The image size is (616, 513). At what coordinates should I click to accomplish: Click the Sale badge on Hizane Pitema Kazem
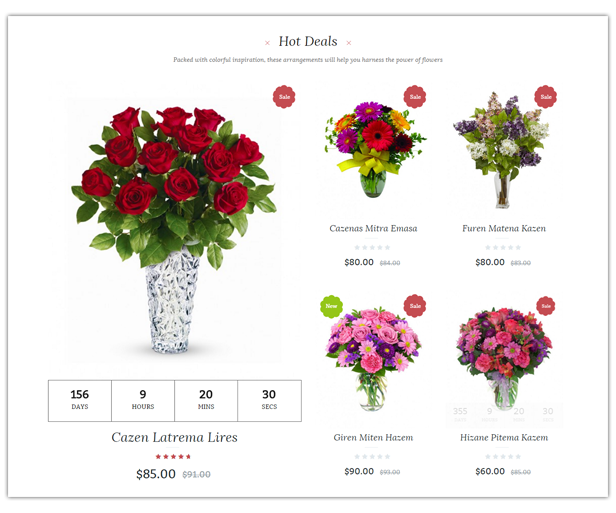click(x=546, y=306)
